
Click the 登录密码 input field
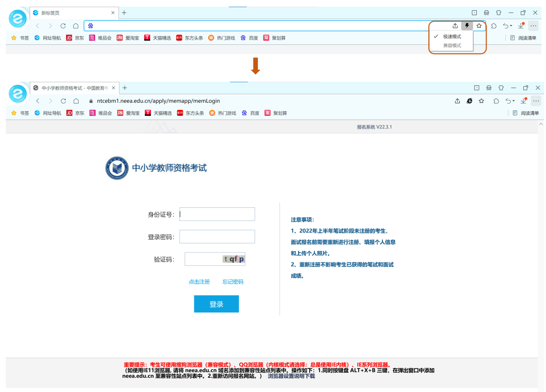(x=217, y=236)
